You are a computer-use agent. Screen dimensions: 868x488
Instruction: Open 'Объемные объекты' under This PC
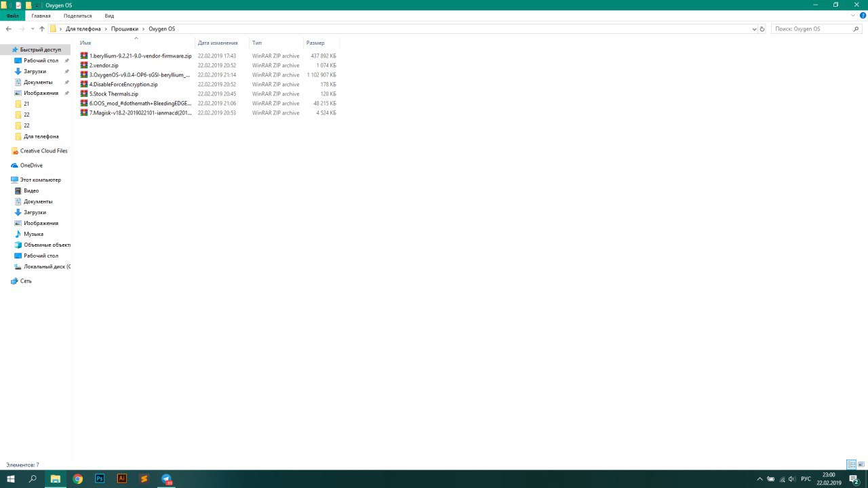coord(47,245)
